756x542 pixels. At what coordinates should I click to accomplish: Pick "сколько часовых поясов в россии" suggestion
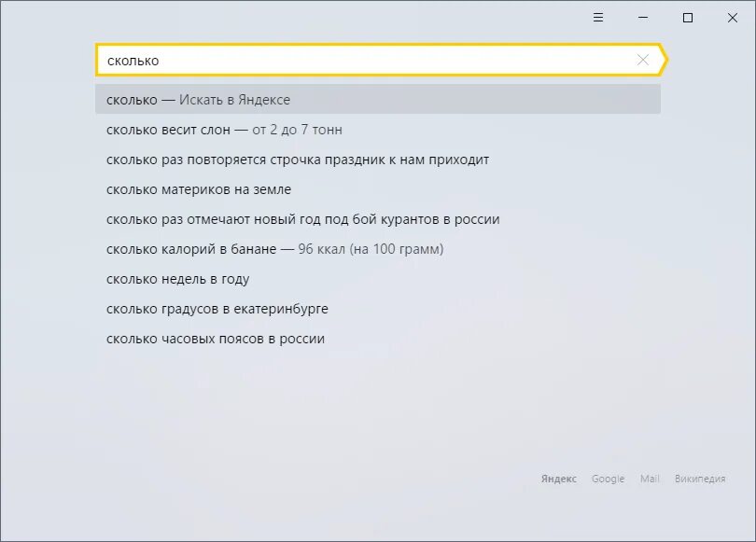tap(377, 339)
